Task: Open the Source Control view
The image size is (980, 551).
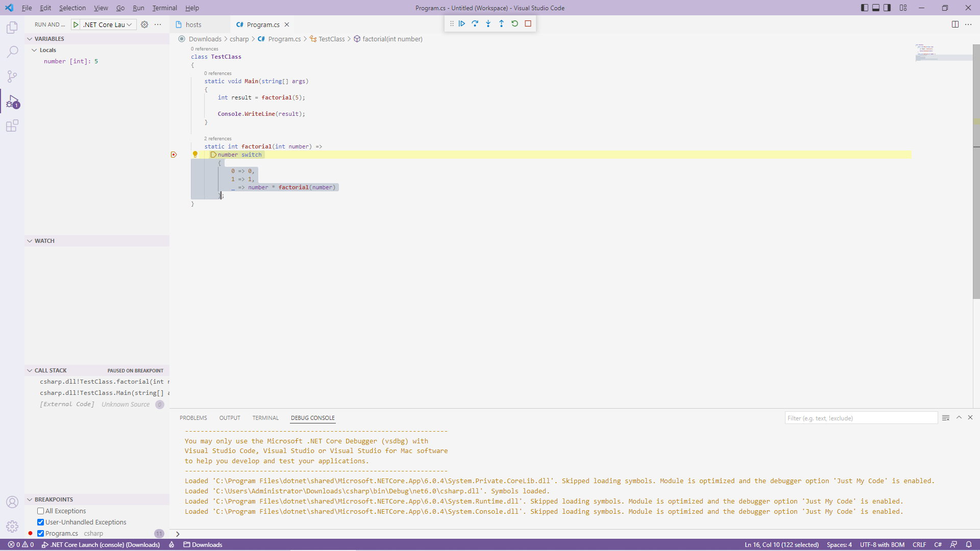Action: point(12,77)
